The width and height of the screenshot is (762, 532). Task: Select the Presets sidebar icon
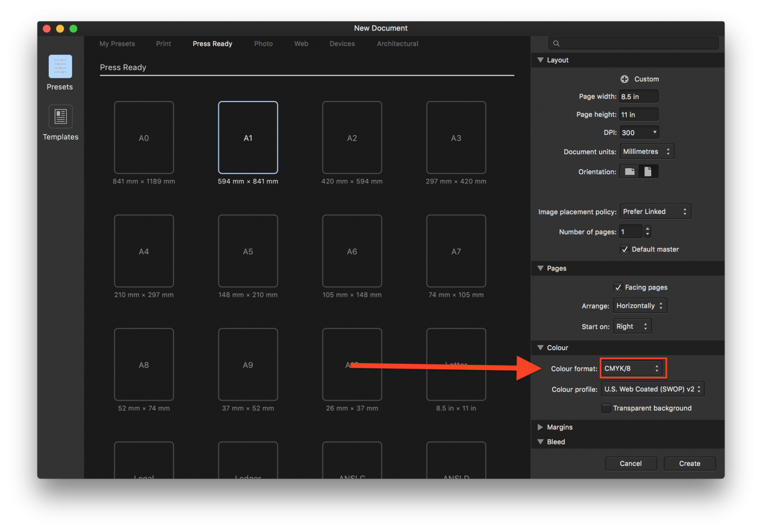pyautogui.click(x=60, y=67)
